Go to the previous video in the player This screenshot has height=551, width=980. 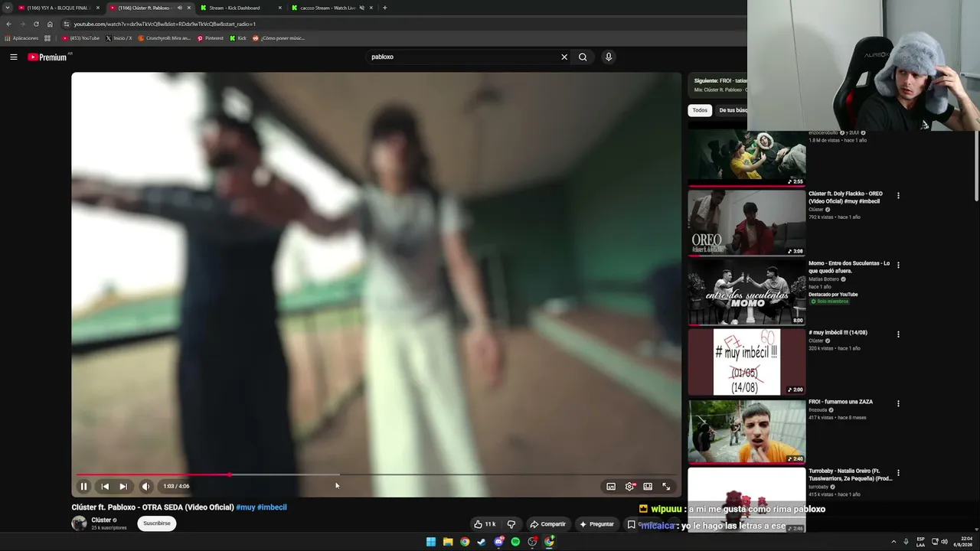[105, 486]
